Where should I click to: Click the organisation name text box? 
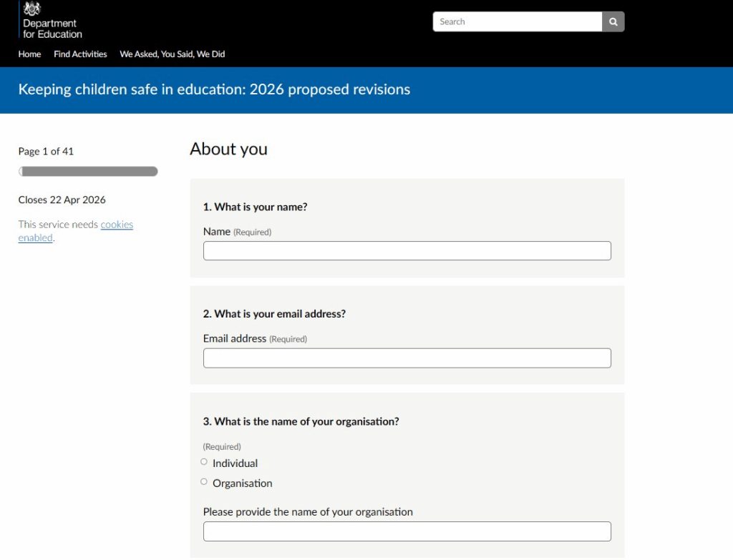coord(407,531)
